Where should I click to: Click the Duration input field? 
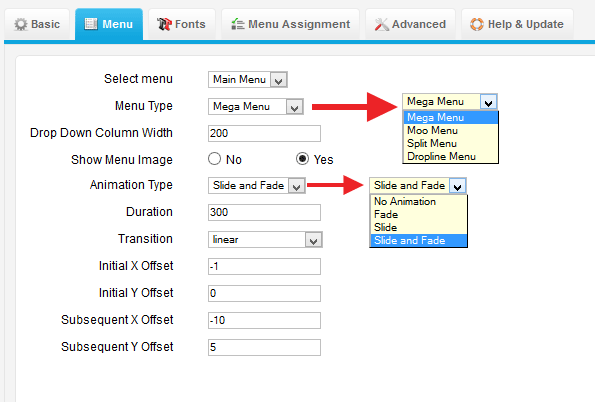(x=264, y=212)
